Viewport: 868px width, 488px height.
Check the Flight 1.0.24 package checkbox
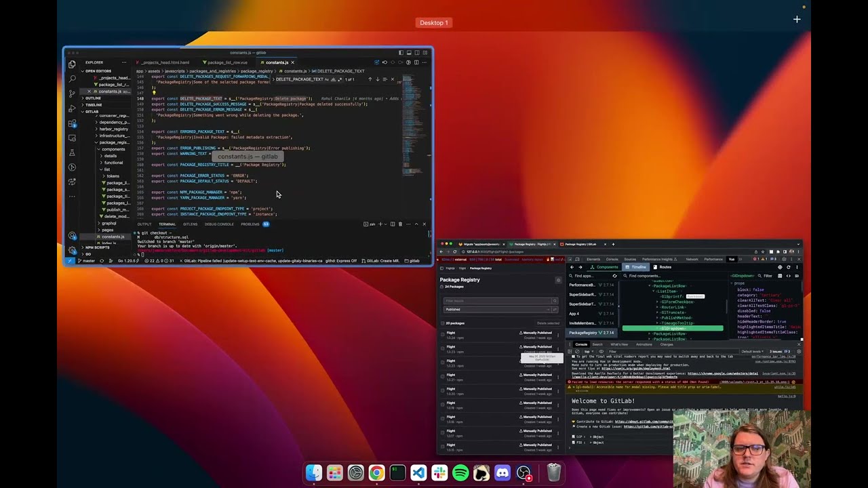pyautogui.click(x=443, y=334)
